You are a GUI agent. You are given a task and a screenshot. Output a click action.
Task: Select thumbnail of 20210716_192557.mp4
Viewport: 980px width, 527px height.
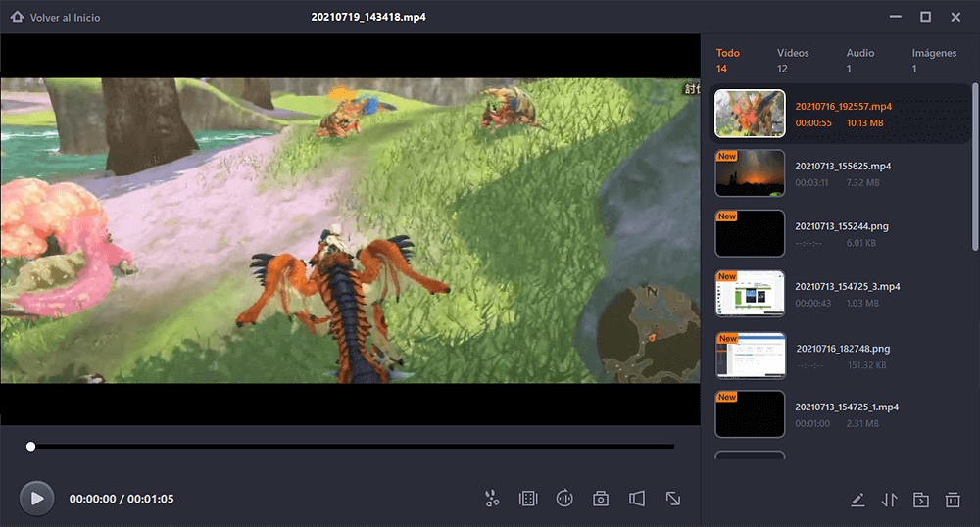750,114
